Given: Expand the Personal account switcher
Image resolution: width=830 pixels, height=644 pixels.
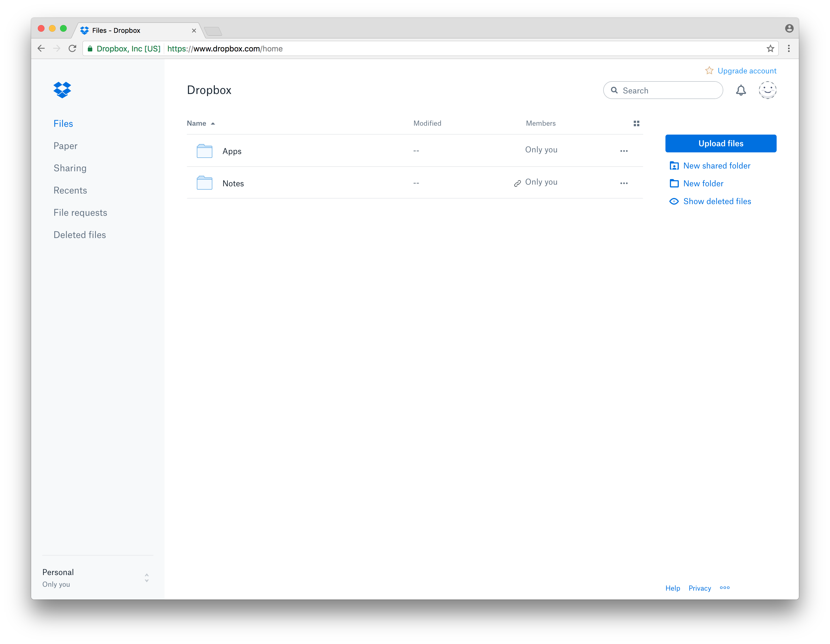Looking at the screenshot, I should click(x=147, y=578).
